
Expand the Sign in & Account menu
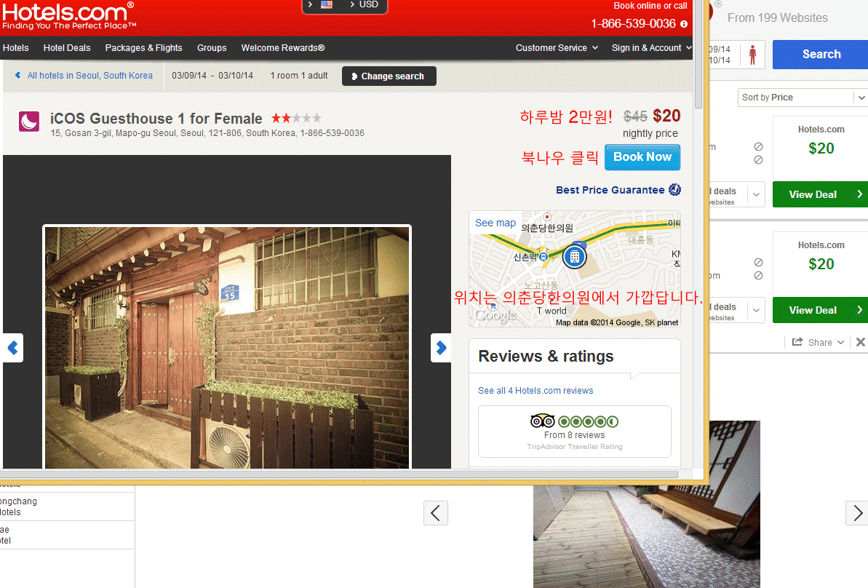651,48
